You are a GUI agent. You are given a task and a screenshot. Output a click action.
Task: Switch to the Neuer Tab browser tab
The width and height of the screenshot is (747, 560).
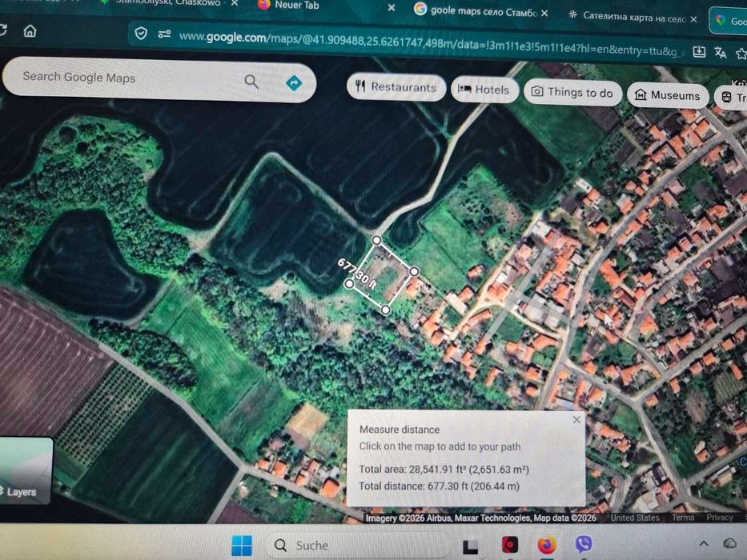point(296,6)
